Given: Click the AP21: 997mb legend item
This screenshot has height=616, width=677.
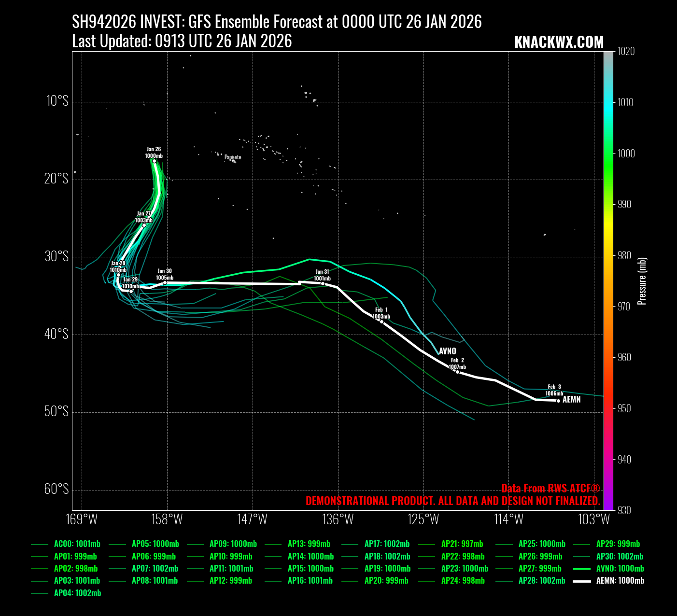Looking at the screenshot, I should point(462,544).
